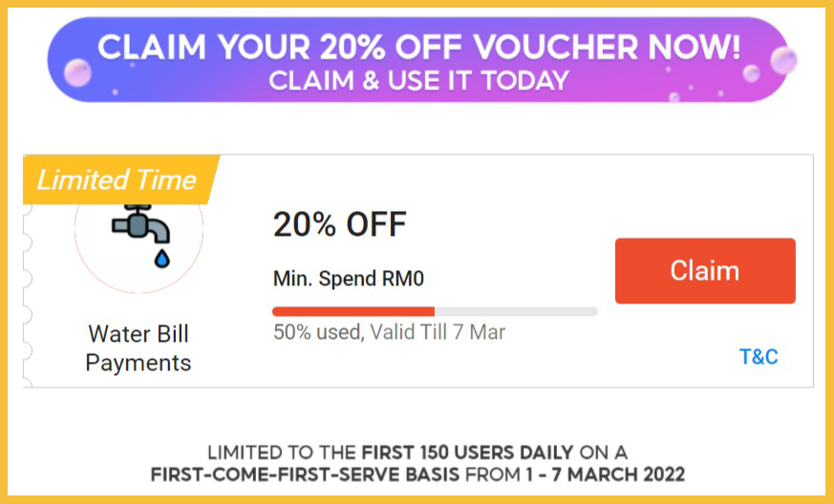Click the "1 - 7 MARCH 2022" date text
Viewport: 834px width, 504px height.
click(606, 473)
